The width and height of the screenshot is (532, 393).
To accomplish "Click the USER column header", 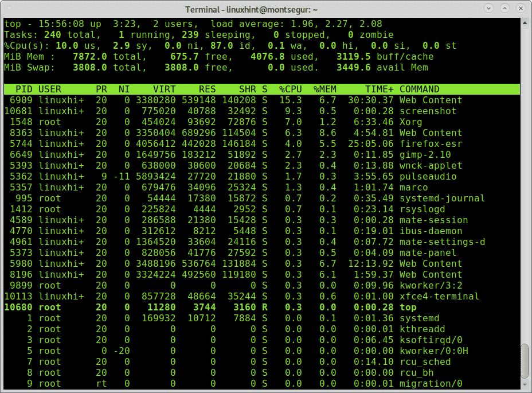I will (x=50, y=90).
